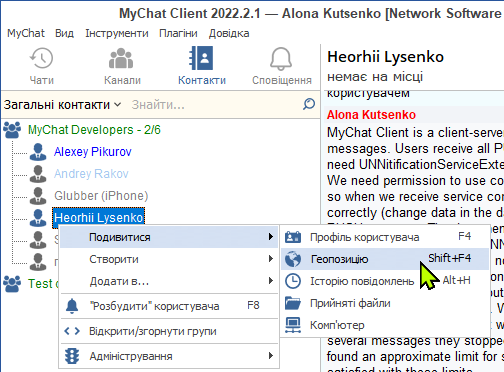The height and width of the screenshot is (372, 504).
Task: Select contact Glubber (iPhone)
Action: [x=101, y=196]
